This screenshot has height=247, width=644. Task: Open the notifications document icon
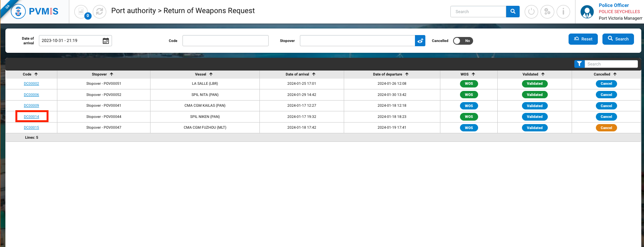(x=81, y=12)
